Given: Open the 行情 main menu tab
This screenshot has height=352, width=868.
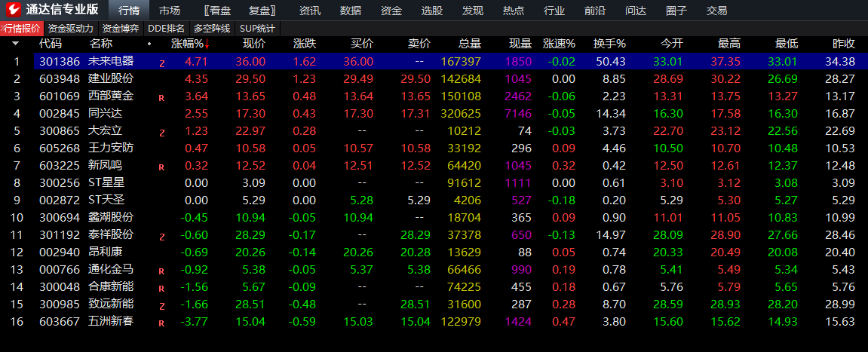Looking at the screenshot, I should pos(129,11).
